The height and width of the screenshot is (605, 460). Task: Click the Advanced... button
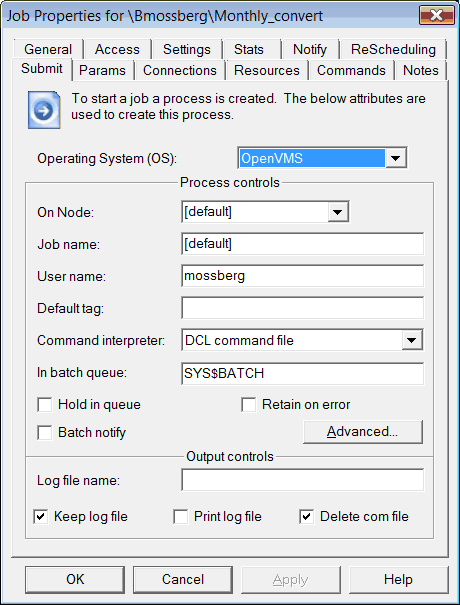coord(363,432)
